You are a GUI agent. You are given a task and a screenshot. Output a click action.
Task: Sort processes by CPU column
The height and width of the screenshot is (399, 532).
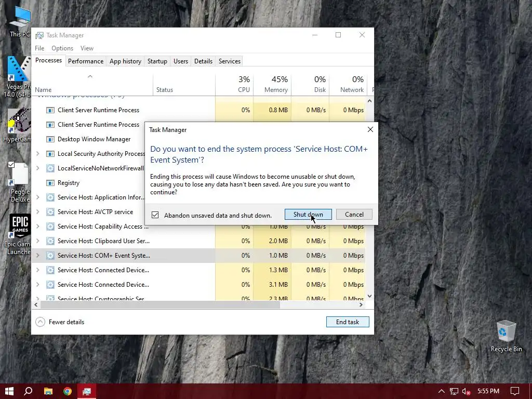tap(234, 85)
